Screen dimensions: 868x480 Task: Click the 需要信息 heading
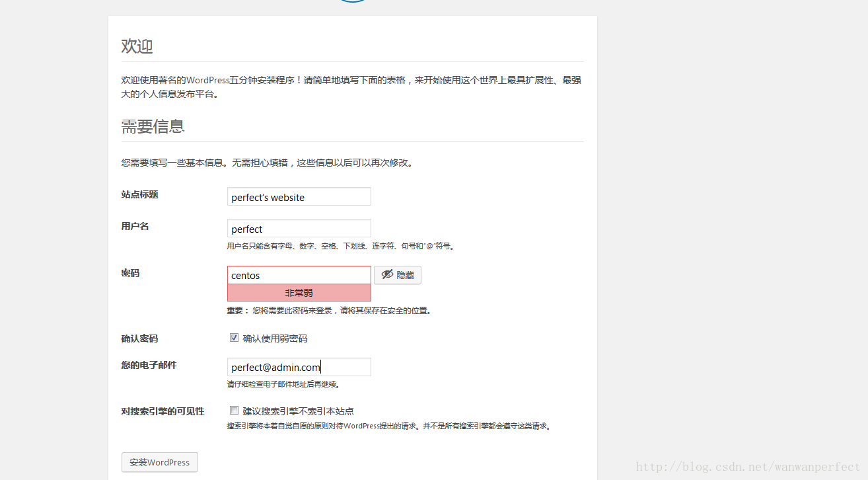pyautogui.click(x=153, y=126)
